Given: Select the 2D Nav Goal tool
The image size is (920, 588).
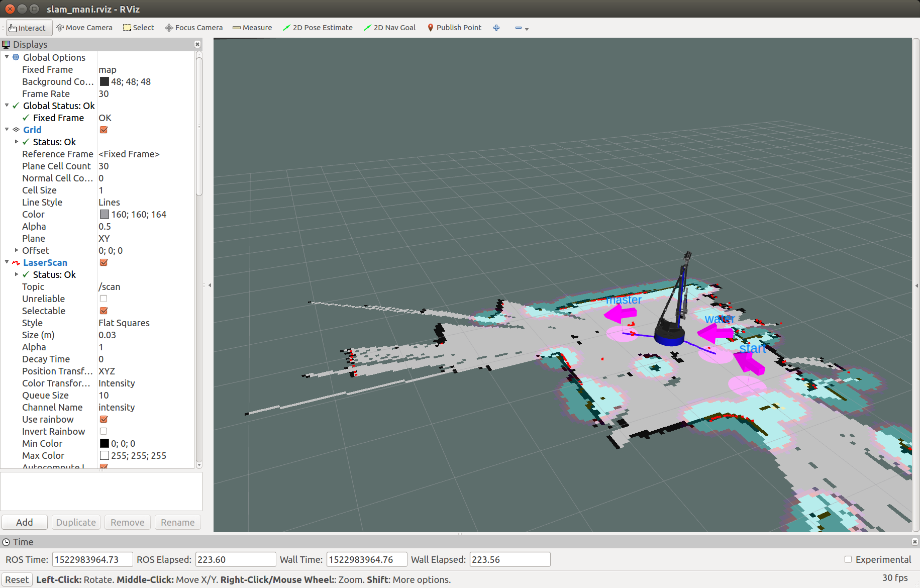Looking at the screenshot, I should tap(390, 28).
